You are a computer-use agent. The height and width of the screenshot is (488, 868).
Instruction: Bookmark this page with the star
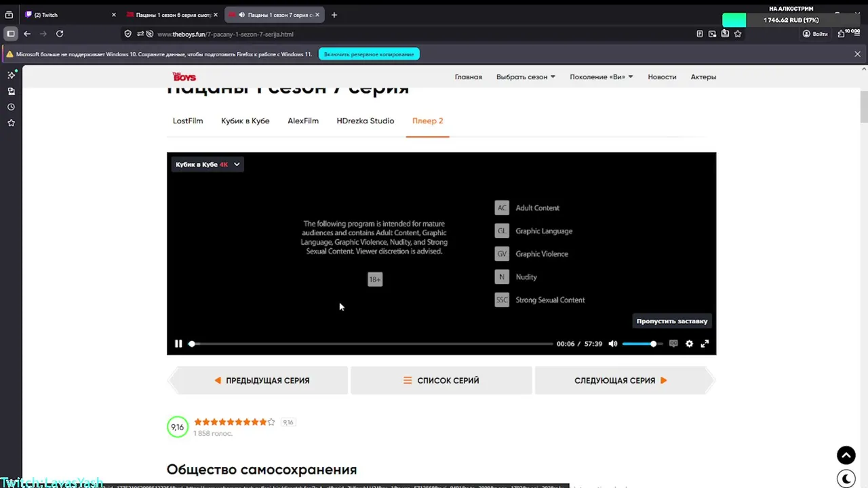pyautogui.click(x=738, y=34)
